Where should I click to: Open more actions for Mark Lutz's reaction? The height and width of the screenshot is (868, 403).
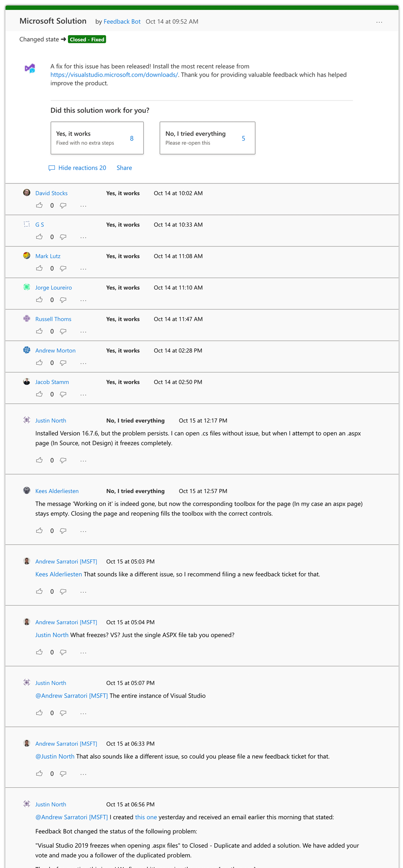pyautogui.click(x=83, y=269)
